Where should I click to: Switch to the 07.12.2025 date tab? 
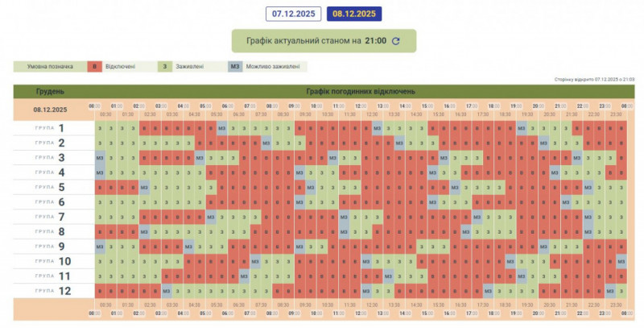point(293,14)
